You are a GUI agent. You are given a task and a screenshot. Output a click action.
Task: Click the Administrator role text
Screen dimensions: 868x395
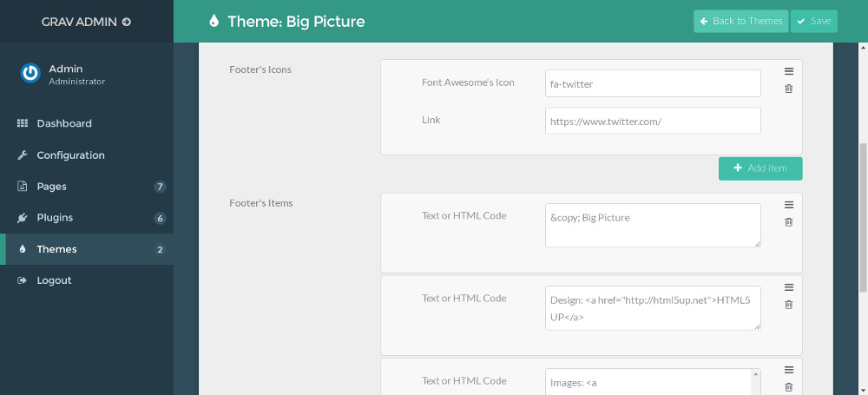coord(77,82)
